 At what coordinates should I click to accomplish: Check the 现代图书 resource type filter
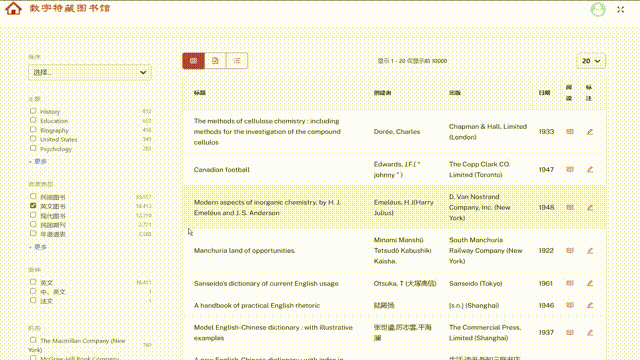tap(33, 215)
